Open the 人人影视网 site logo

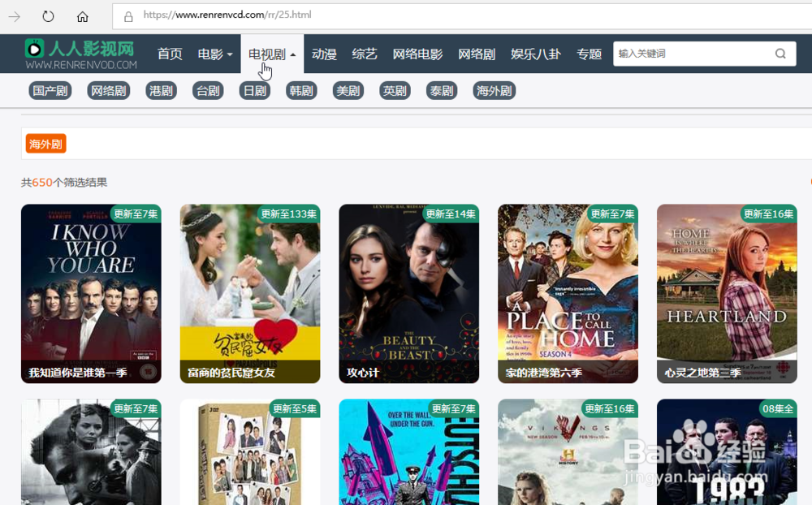pos(81,54)
